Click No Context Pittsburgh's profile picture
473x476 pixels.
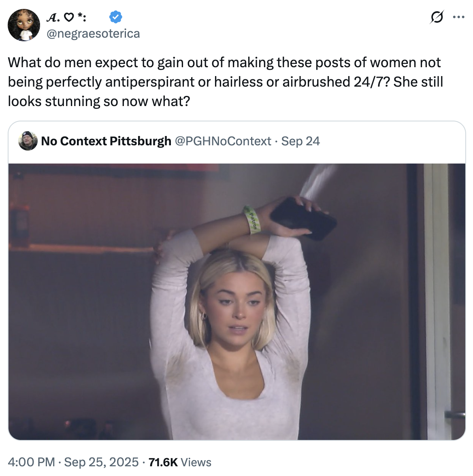[28, 141]
